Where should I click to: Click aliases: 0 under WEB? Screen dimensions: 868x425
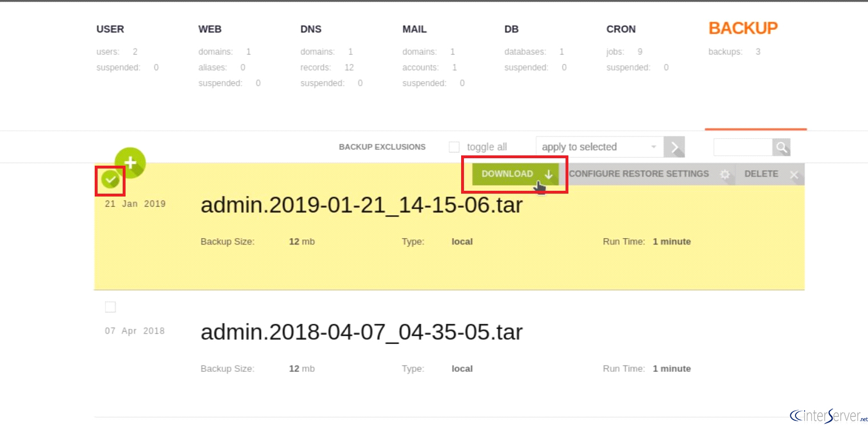pyautogui.click(x=222, y=67)
